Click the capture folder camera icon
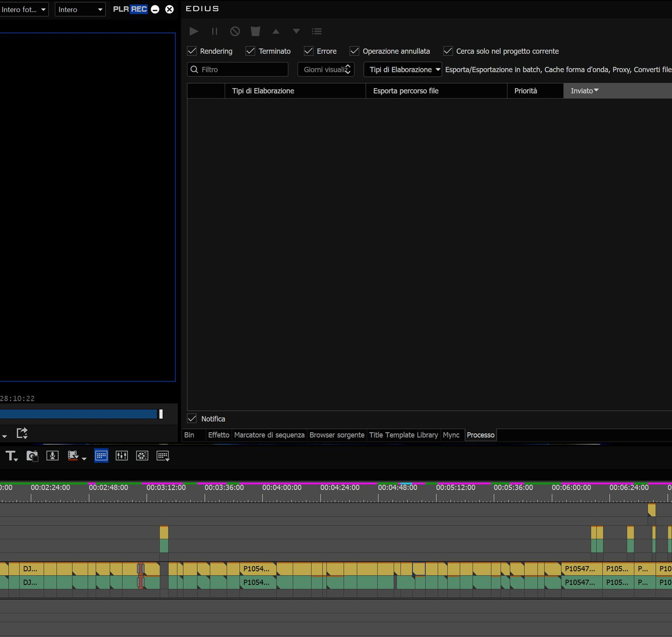Image resolution: width=672 pixels, height=637 pixels. click(x=32, y=456)
